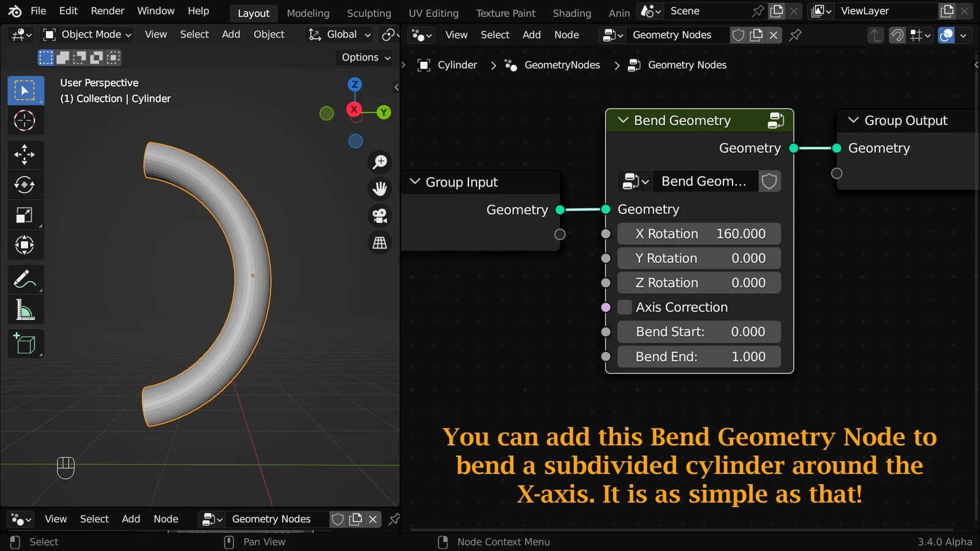Open the Render menu

(107, 10)
